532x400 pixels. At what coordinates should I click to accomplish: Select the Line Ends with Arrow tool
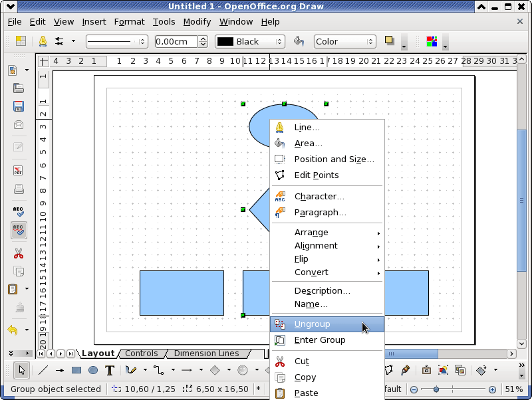coord(60,370)
